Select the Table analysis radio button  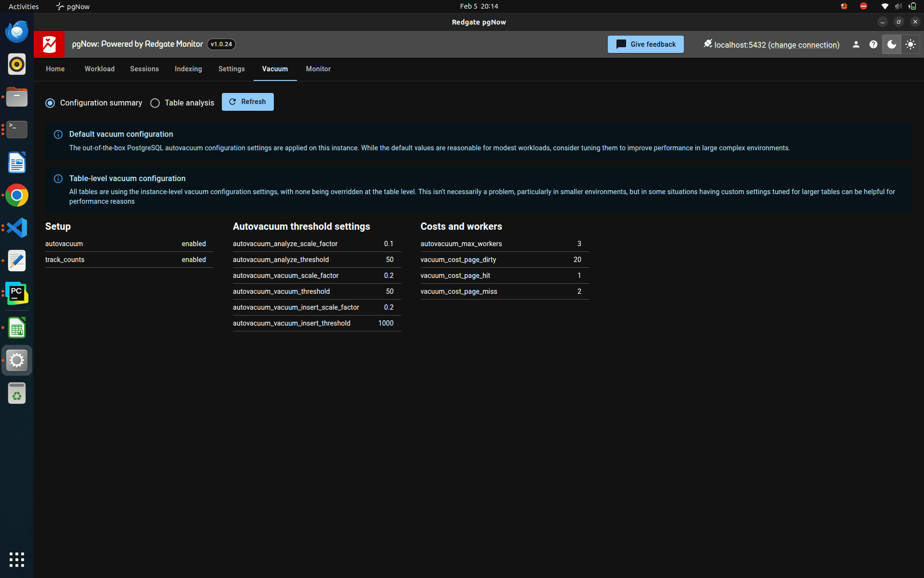[155, 103]
